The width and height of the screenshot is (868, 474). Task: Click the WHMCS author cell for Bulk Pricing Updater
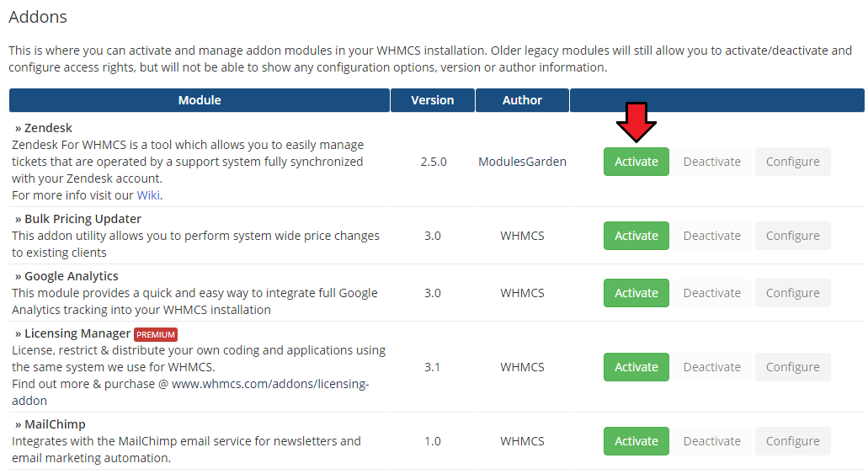point(522,236)
